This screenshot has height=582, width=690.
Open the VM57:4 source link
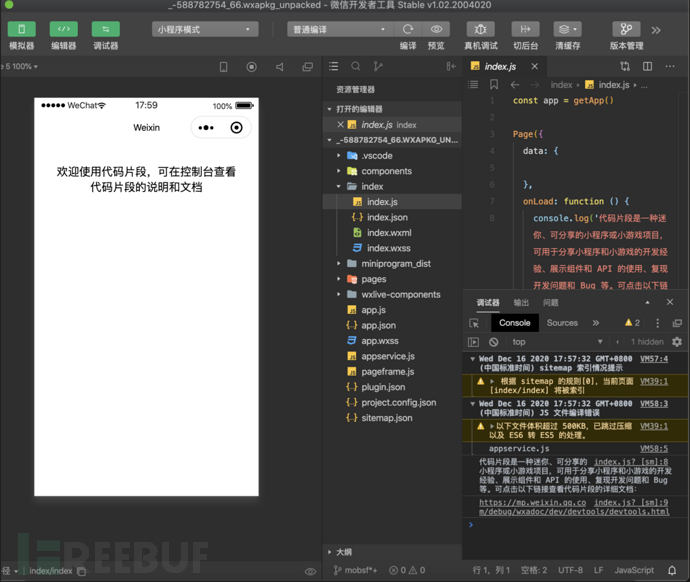click(653, 359)
